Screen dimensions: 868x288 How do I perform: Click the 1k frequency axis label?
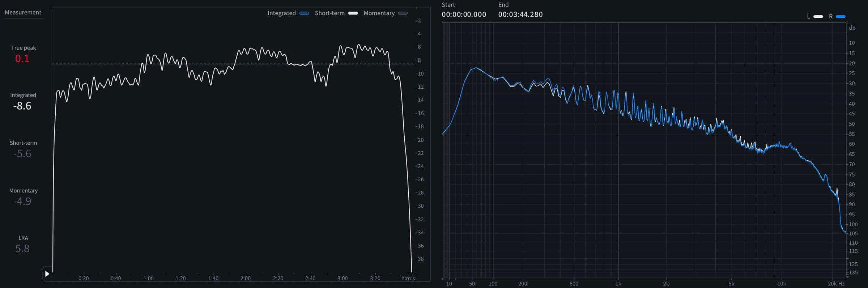click(x=618, y=284)
